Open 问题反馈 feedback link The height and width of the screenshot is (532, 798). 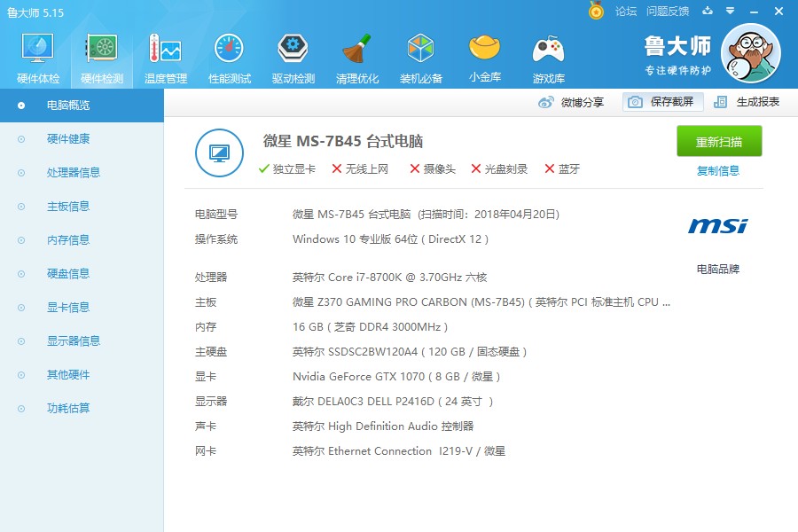click(x=667, y=12)
